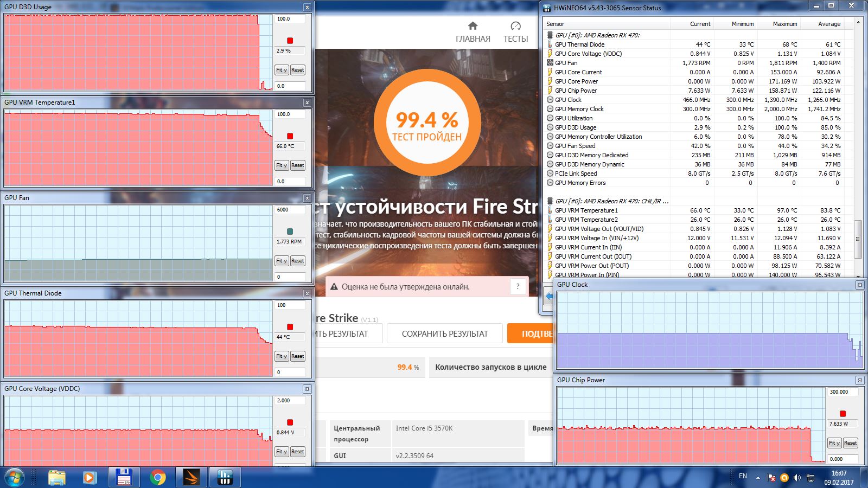Viewport: 868px width, 488px height.
Task: Click the round icon beside GPU Memory Clock
Action: pyautogui.click(x=550, y=109)
